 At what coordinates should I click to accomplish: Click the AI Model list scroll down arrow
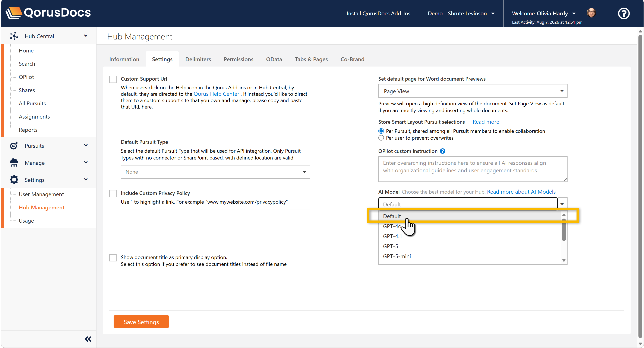click(564, 260)
